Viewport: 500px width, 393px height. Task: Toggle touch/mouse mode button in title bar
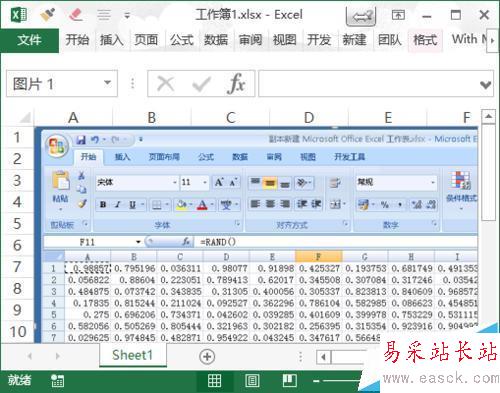click(x=361, y=16)
